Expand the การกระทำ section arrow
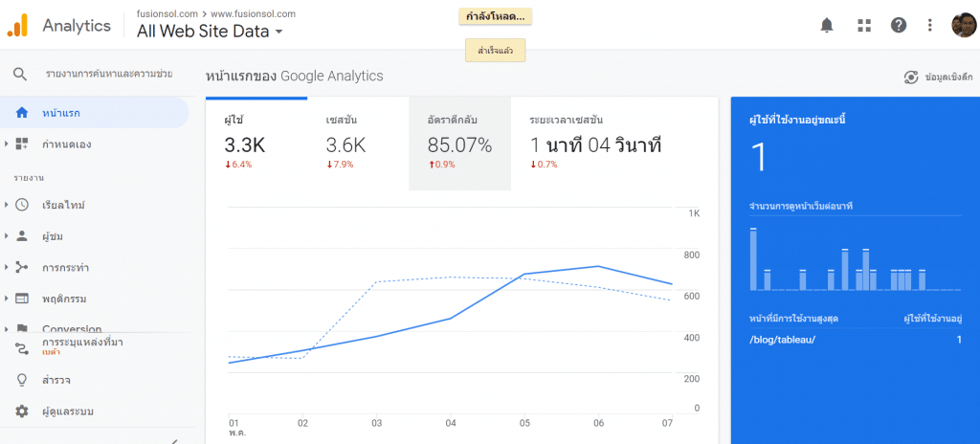980x444 pixels. pyautogui.click(x=6, y=268)
